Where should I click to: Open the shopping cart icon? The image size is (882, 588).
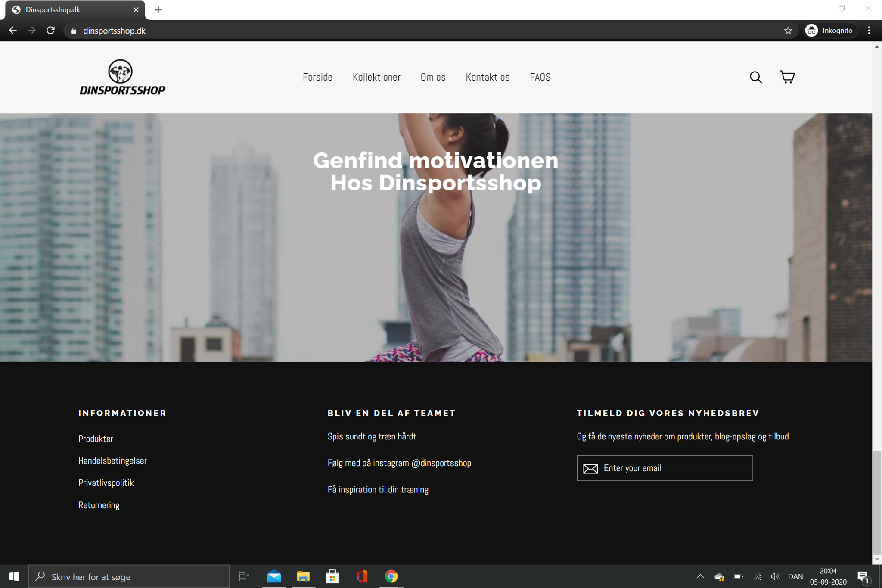787,77
